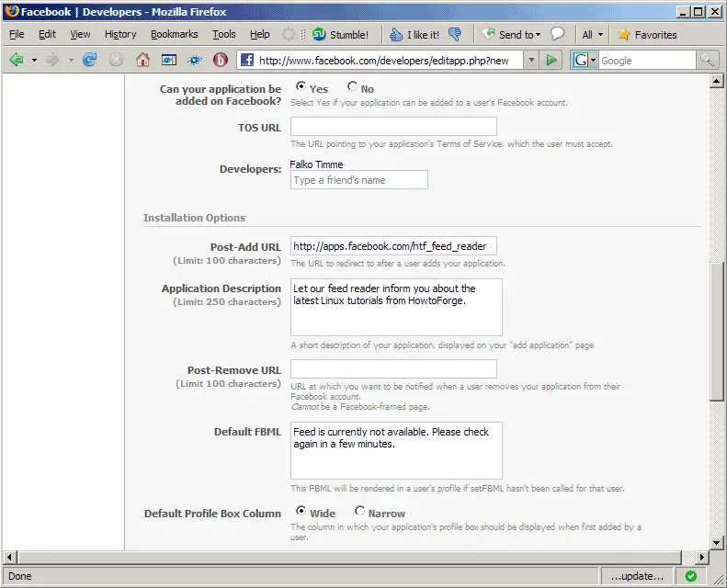Open the Google search engine dropdown
727x588 pixels.
[593, 61]
